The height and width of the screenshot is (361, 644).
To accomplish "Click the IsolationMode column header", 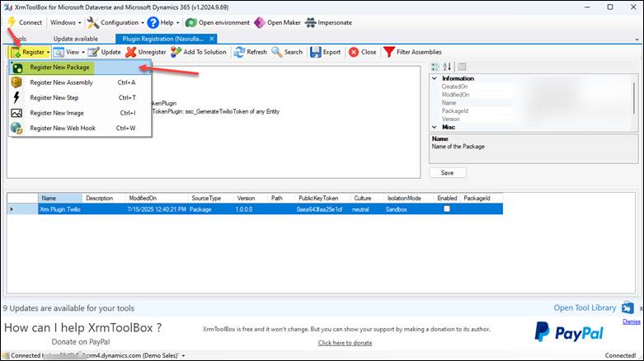I will (408, 198).
